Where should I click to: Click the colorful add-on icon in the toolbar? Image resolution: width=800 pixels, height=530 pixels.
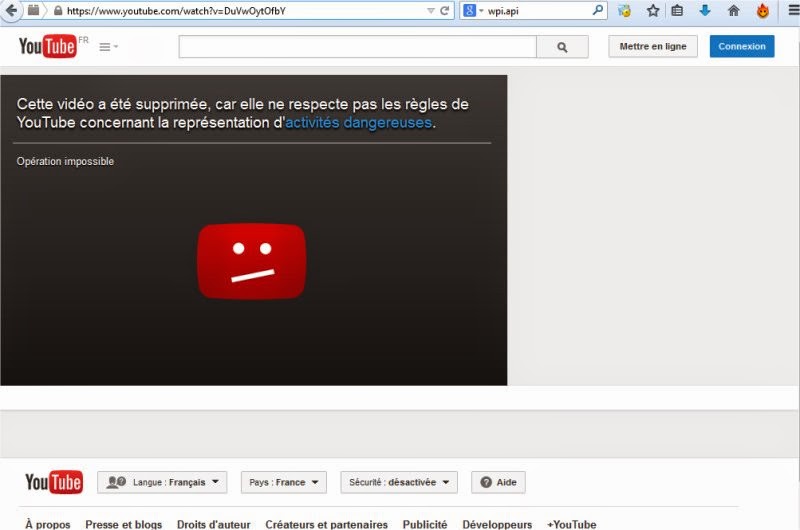pyautogui.click(x=624, y=10)
